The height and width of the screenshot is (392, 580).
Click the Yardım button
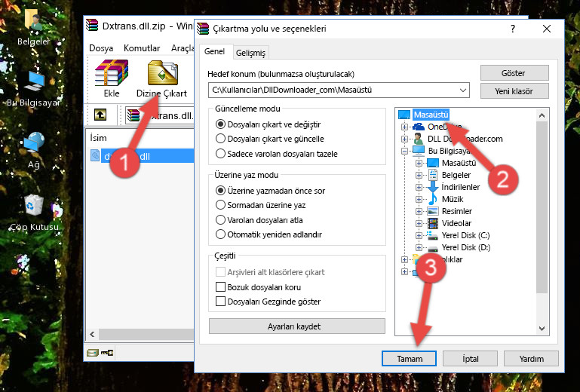point(531,359)
